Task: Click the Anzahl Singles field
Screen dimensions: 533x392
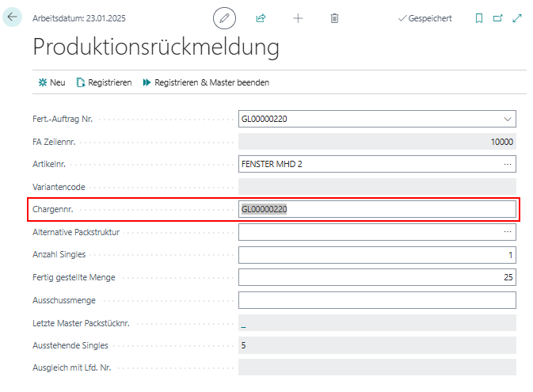Action: 377,254
